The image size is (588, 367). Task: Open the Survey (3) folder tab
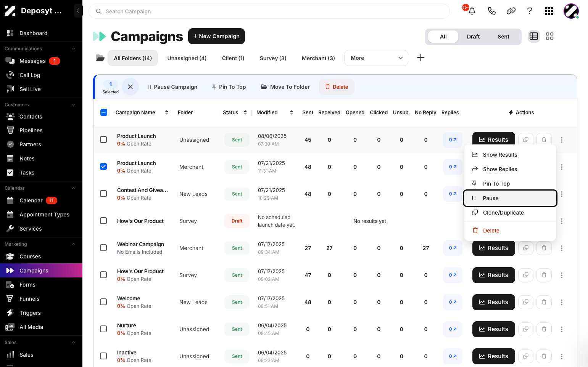(x=273, y=58)
